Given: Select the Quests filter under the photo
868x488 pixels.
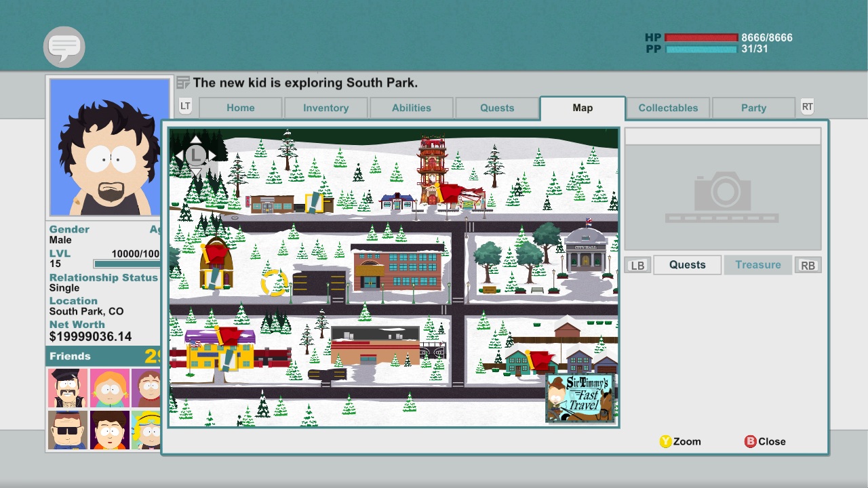Looking at the screenshot, I should click(687, 265).
